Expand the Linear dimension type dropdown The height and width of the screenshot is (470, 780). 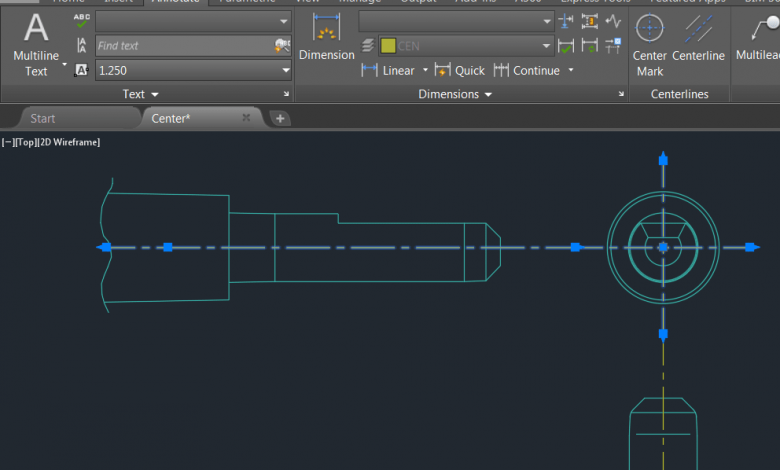(425, 70)
